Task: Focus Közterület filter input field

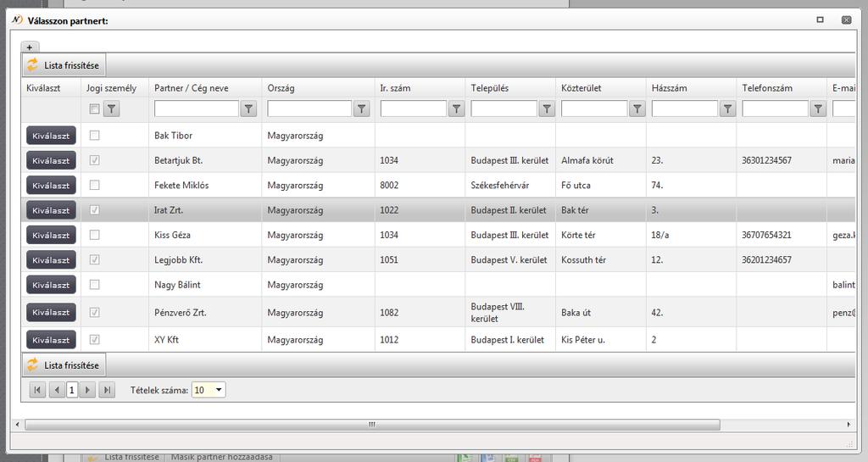Action: [594, 109]
